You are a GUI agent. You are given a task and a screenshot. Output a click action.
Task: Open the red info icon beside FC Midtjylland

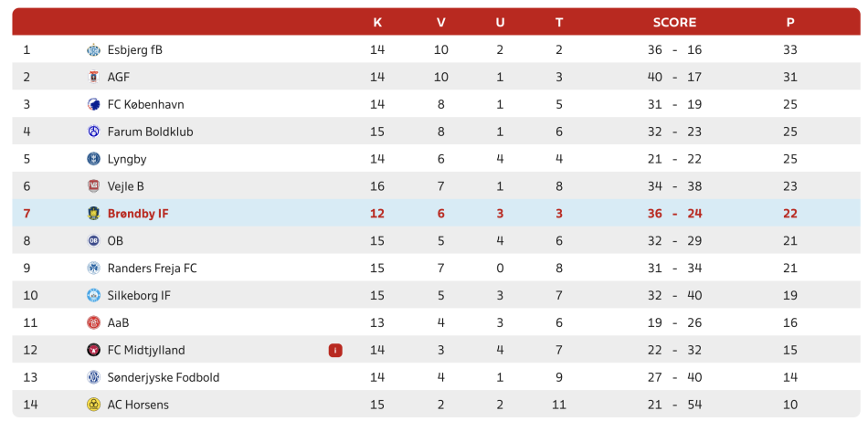coord(335,350)
